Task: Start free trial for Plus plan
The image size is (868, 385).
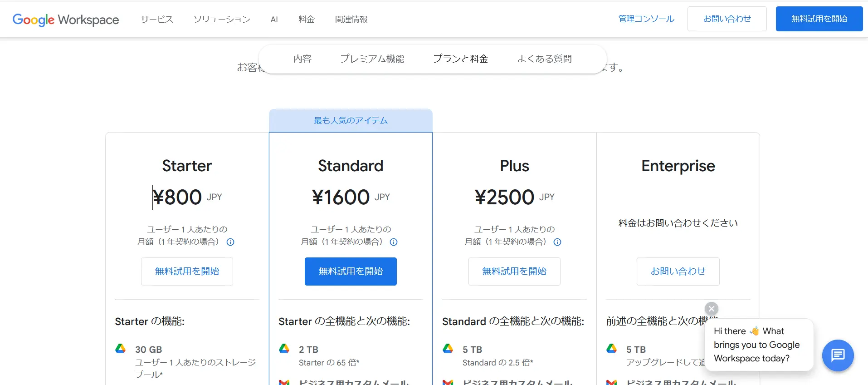Action: coord(514,271)
